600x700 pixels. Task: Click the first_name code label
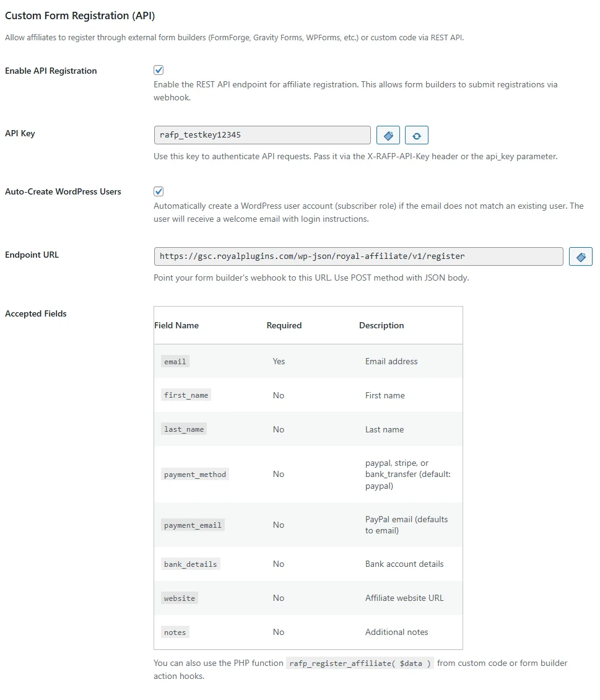click(x=186, y=395)
